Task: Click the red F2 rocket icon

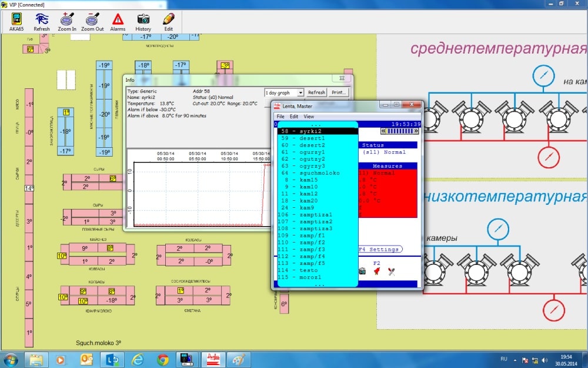Action: [x=377, y=271]
